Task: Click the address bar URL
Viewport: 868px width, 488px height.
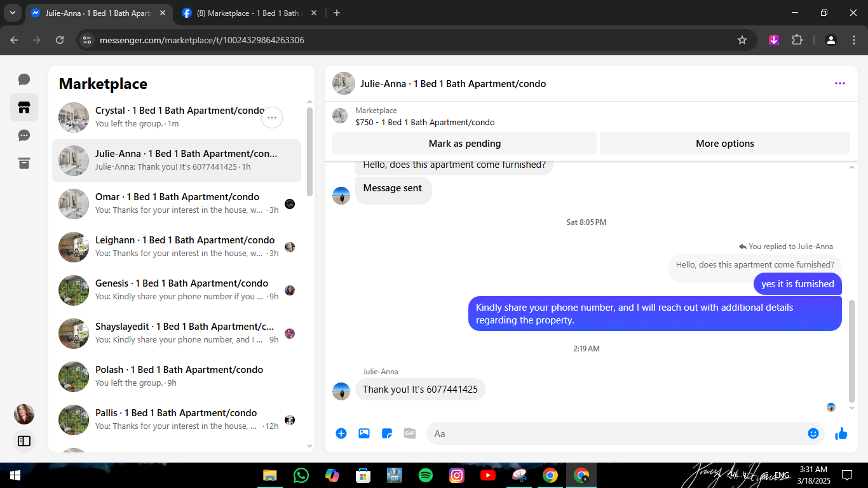Action: point(202,40)
